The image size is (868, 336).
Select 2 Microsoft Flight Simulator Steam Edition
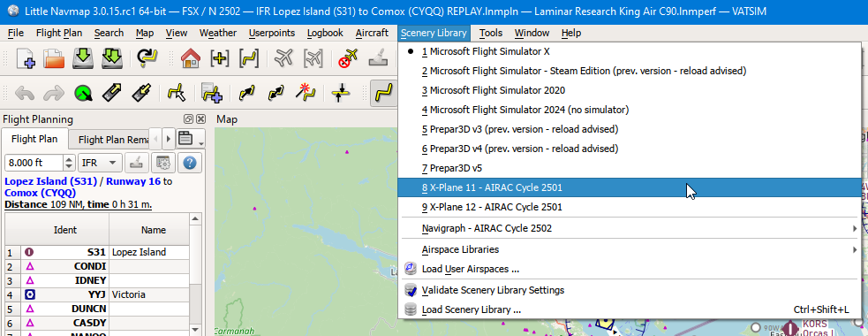[x=630, y=71]
